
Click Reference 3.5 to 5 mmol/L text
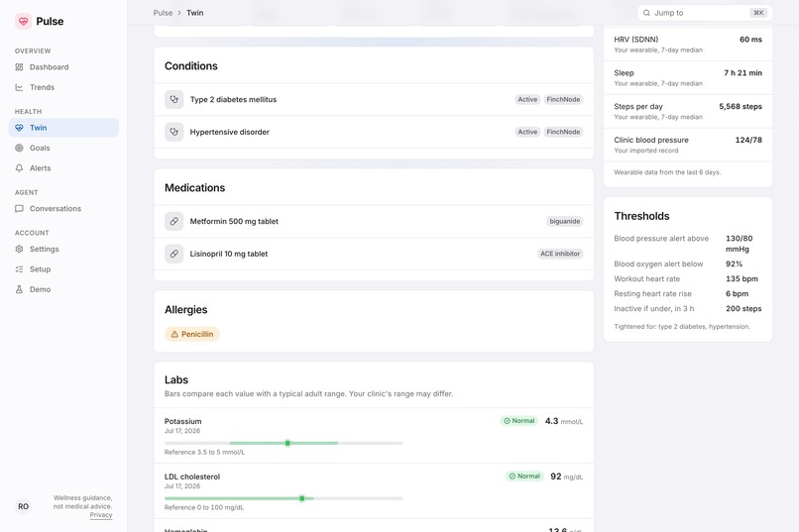coord(204,453)
